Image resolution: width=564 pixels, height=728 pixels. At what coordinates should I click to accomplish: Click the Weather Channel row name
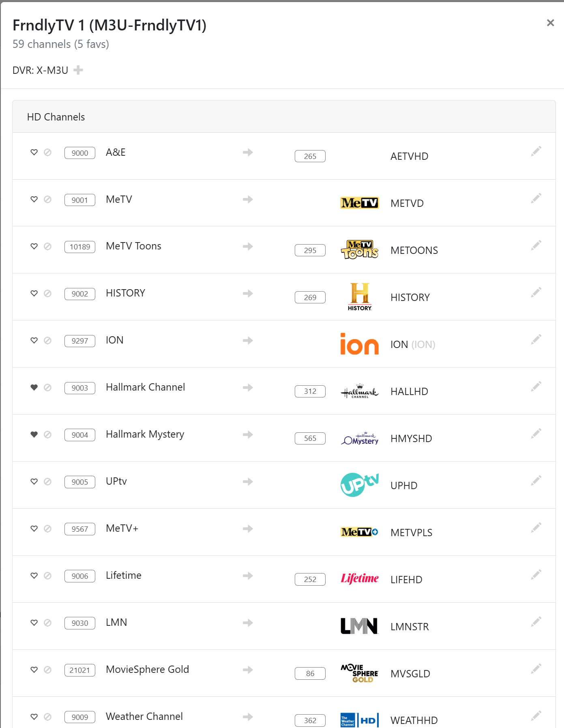pyautogui.click(x=144, y=716)
